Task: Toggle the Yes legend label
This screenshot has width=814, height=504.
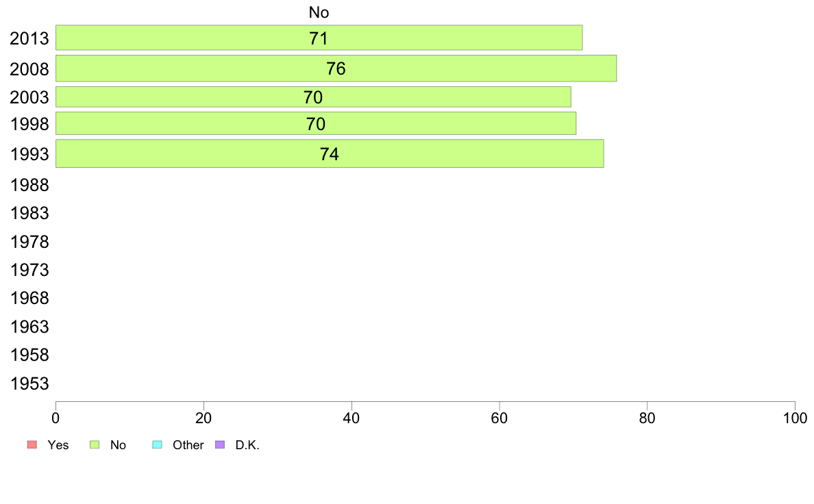Action: pyautogui.click(x=58, y=445)
